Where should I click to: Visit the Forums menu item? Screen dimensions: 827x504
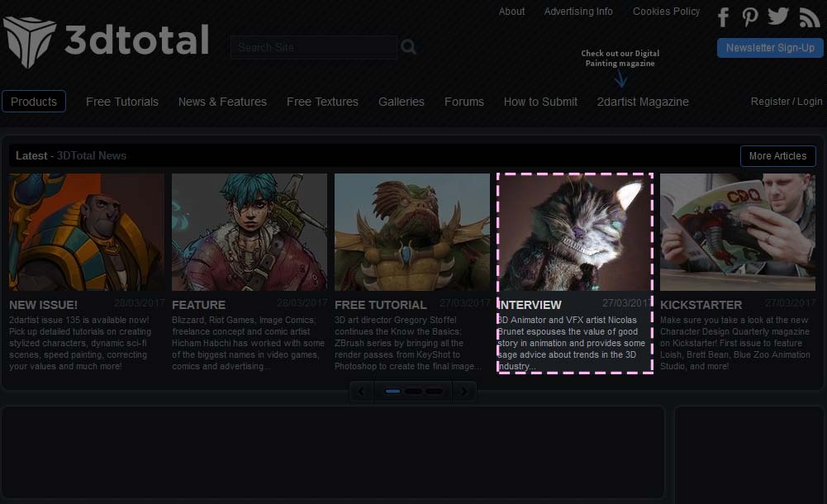click(464, 102)
